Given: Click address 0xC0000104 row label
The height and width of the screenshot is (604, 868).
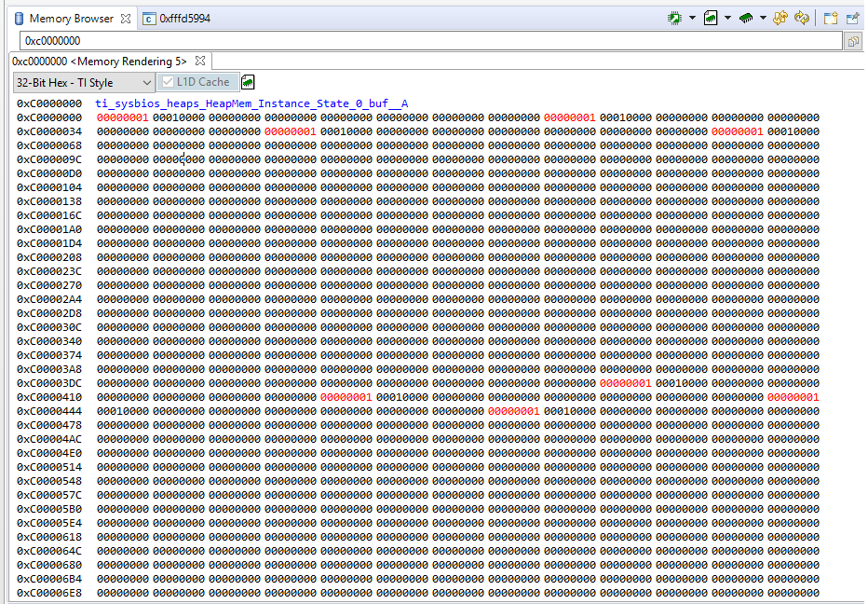Looking at the screenshot, I should pos(49,188).
